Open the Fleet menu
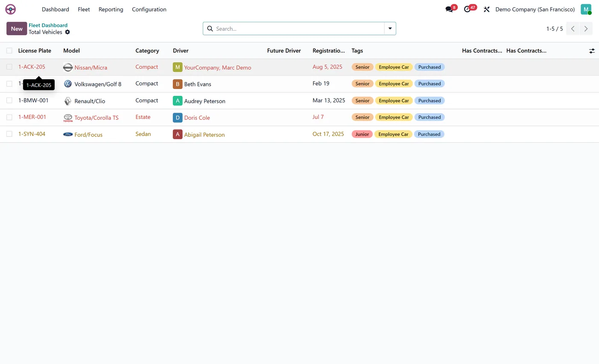This screenshot has height=364, width=599. [84, 9]
